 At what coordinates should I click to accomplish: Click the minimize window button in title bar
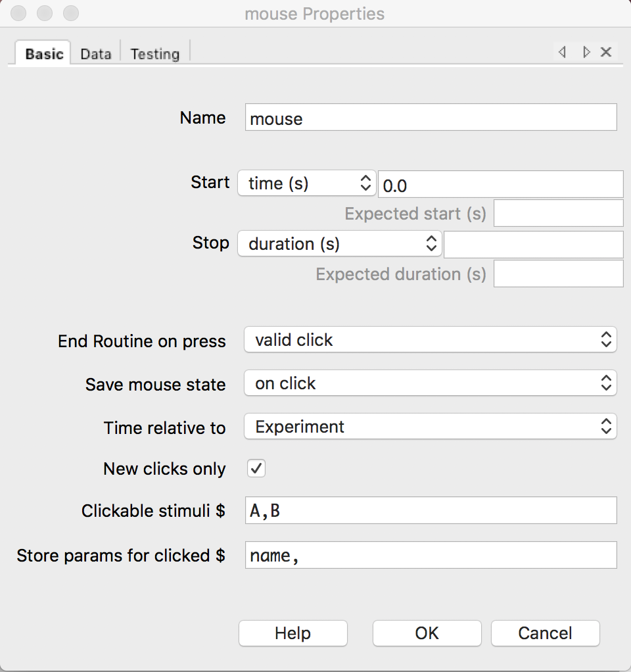45,13
